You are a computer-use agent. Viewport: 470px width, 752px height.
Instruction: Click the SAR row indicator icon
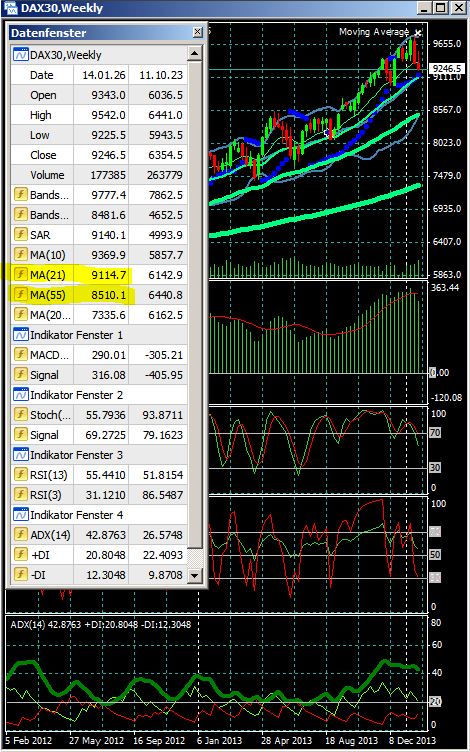[x=20, y=235]
